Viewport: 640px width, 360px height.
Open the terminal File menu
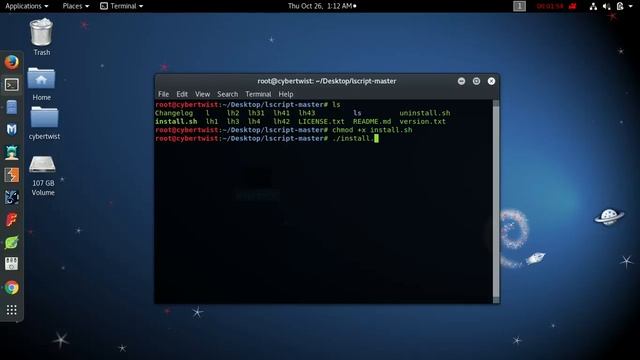pos(163,94)
